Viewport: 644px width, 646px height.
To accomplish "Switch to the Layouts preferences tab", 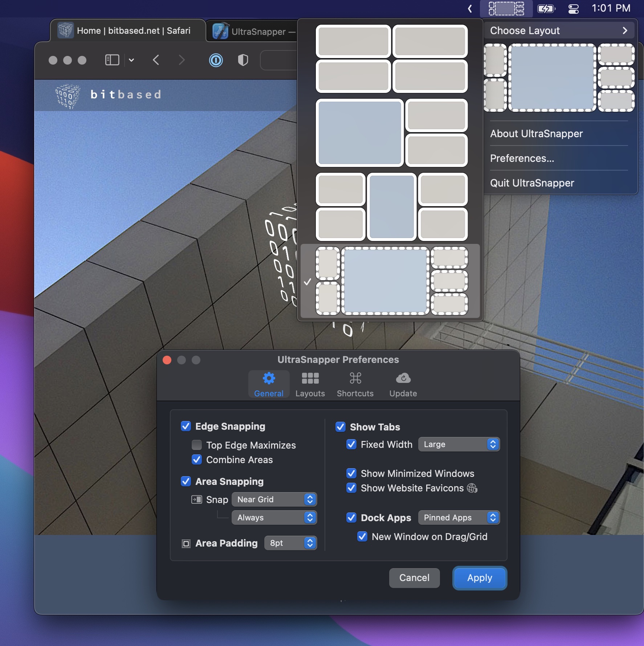I will [x=310, y=384].
